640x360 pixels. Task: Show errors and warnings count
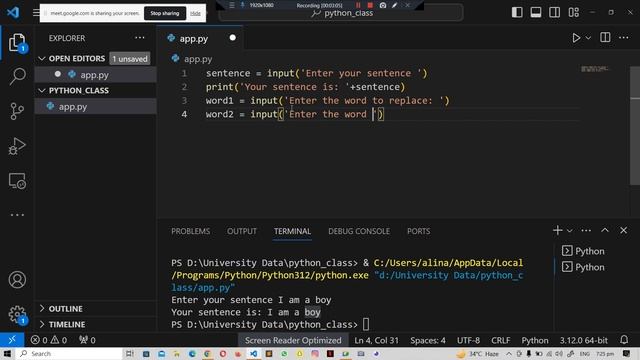(49, 340)
